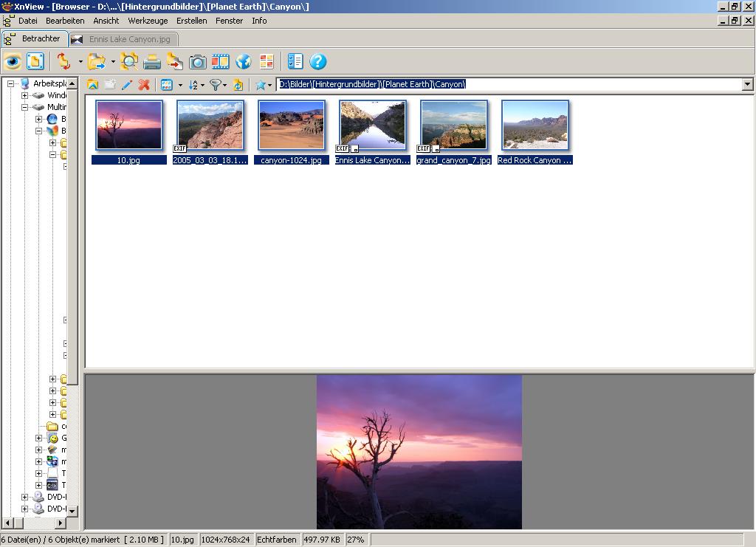Select the Betrachter tab
The image size is (756, 547).
[35, 38]
